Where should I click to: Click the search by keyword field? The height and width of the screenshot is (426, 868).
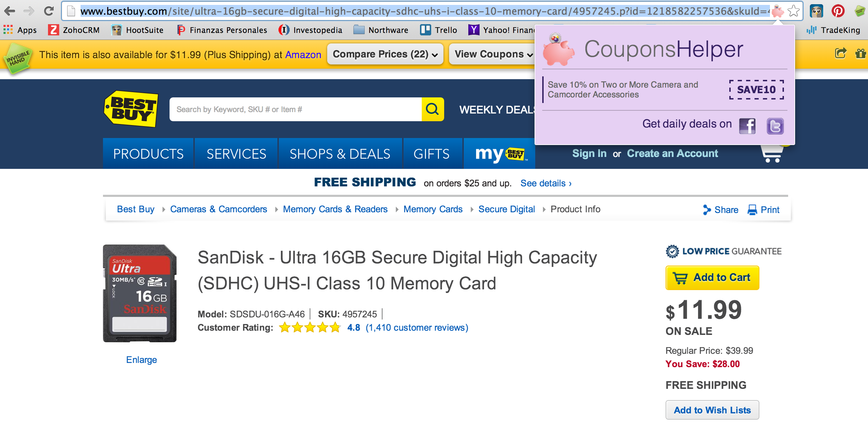point(295,109)
